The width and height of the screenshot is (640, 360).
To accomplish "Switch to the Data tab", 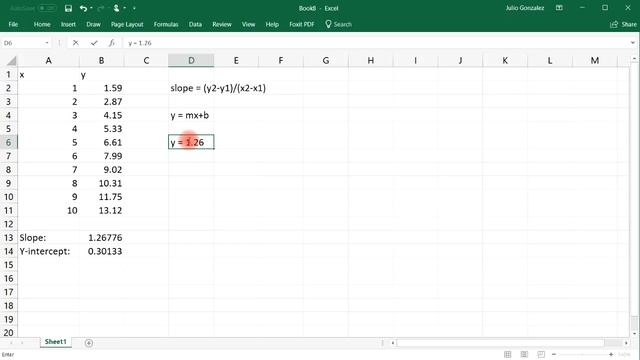I will 195,24.
